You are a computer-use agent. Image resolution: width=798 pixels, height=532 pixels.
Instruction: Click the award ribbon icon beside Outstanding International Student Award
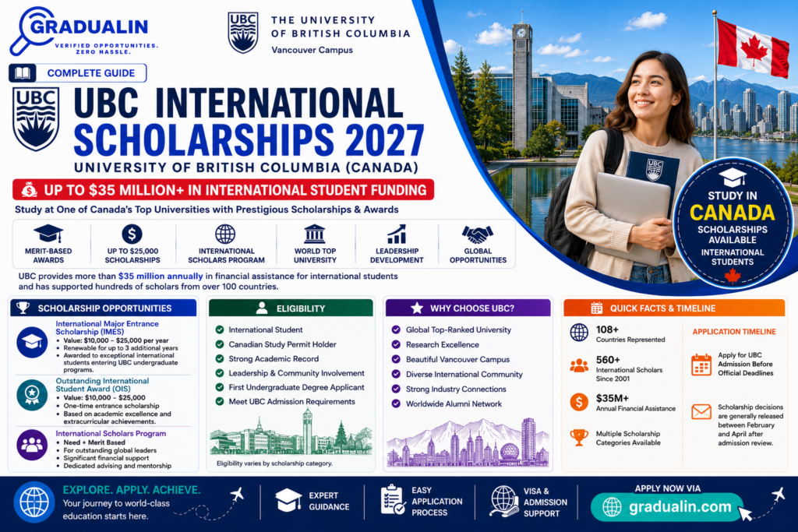(32, 395)
